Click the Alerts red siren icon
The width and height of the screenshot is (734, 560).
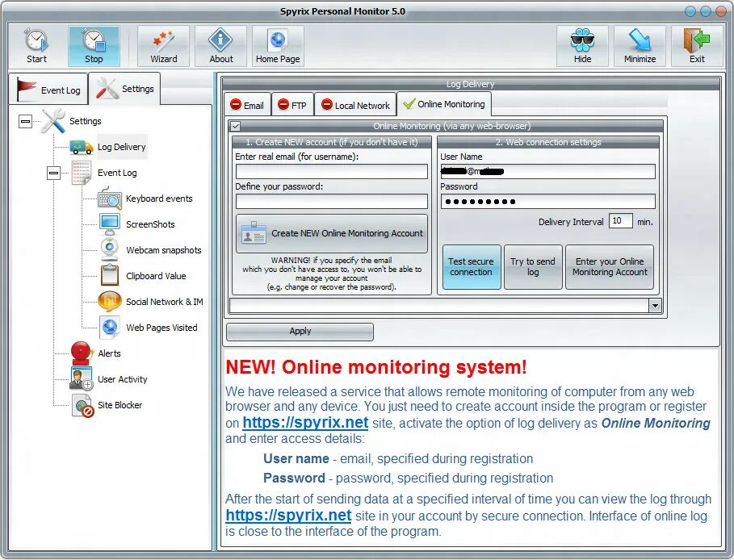point(82,353)
